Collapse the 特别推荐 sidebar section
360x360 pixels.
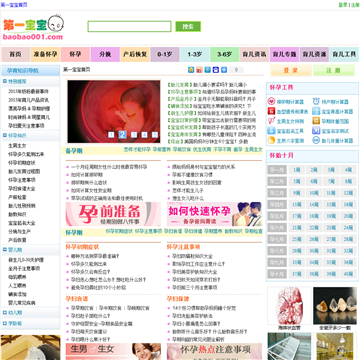pyautogui.click(x=5, y=81)
